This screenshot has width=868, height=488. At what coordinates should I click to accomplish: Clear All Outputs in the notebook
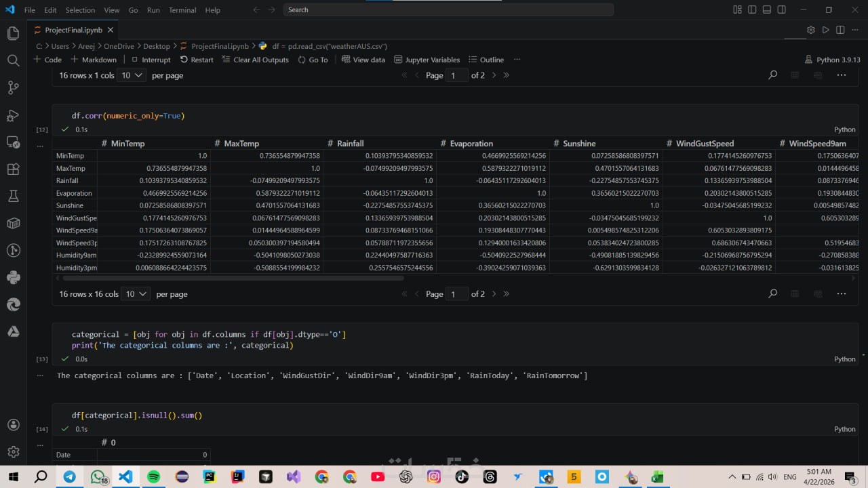256,60
